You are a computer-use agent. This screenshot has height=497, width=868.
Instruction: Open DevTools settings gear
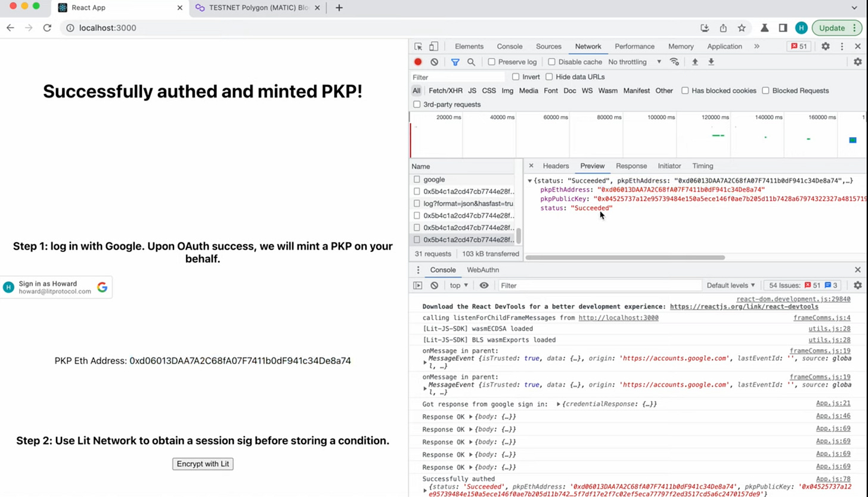tap(826, 46)
